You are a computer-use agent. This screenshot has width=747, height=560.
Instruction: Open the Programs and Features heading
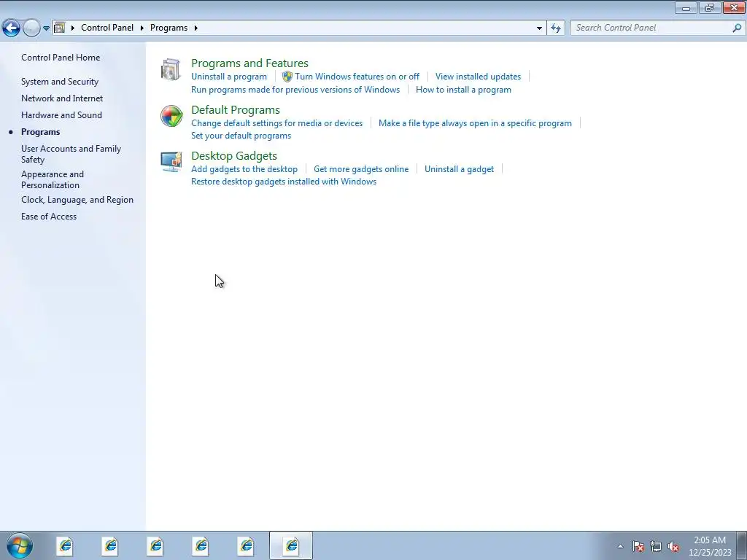tap(249, 63)
